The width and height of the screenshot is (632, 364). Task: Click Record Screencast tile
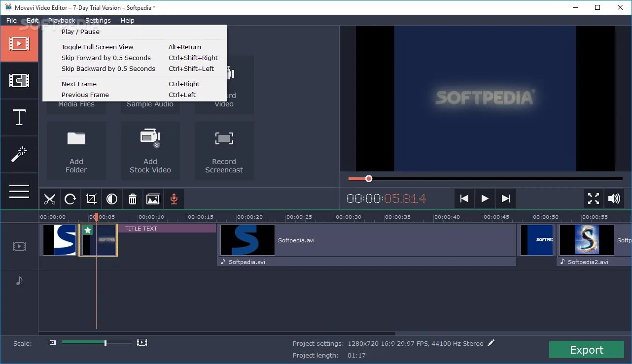[224, 151]
